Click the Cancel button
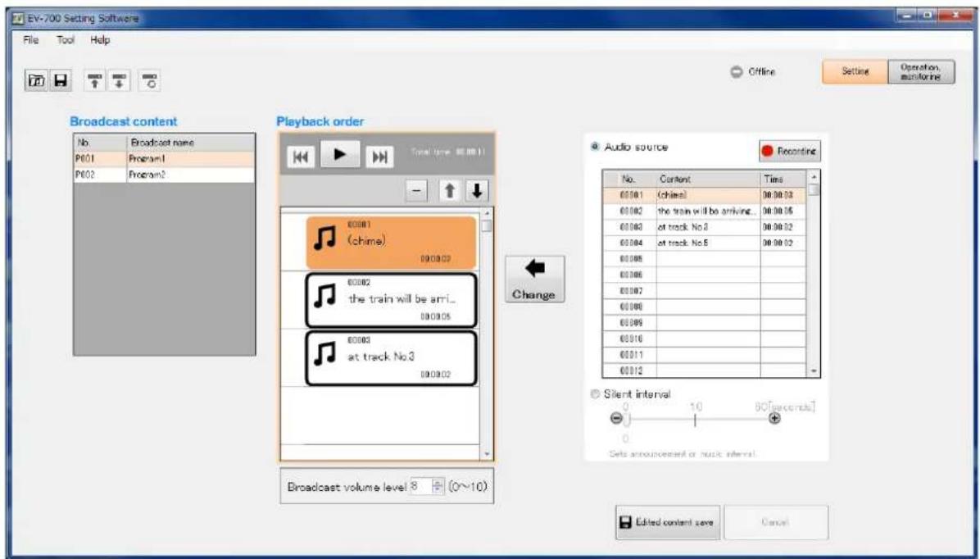Screen dimensions: 980x559 tap(776, 522)
